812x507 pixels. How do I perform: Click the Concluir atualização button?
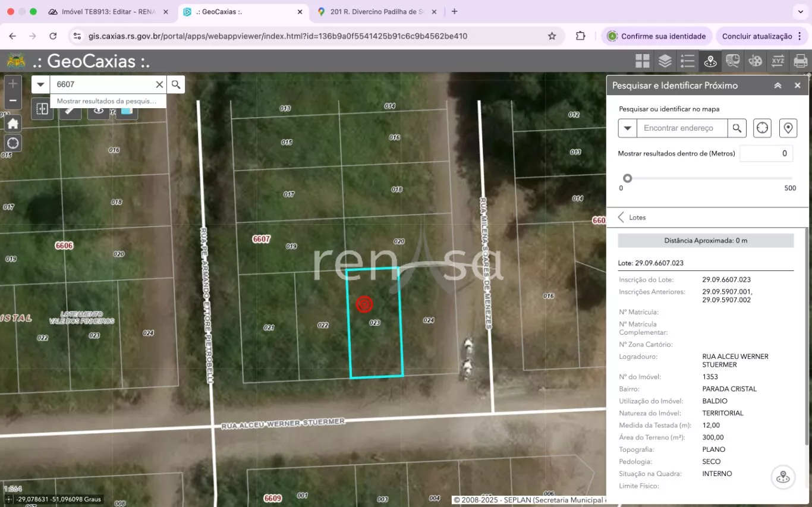(x=757, y=36)
